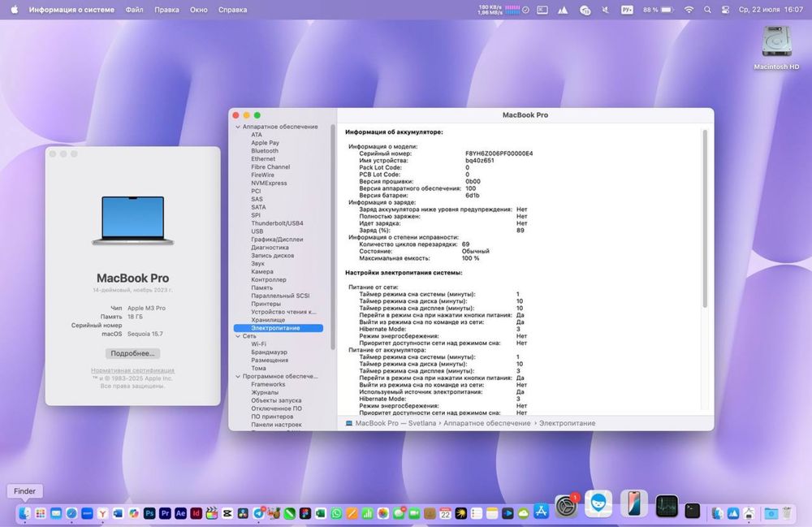The width and height of the screenshot is (812, 527).
Task: Launch Figma from the dock
Action: 305,513
